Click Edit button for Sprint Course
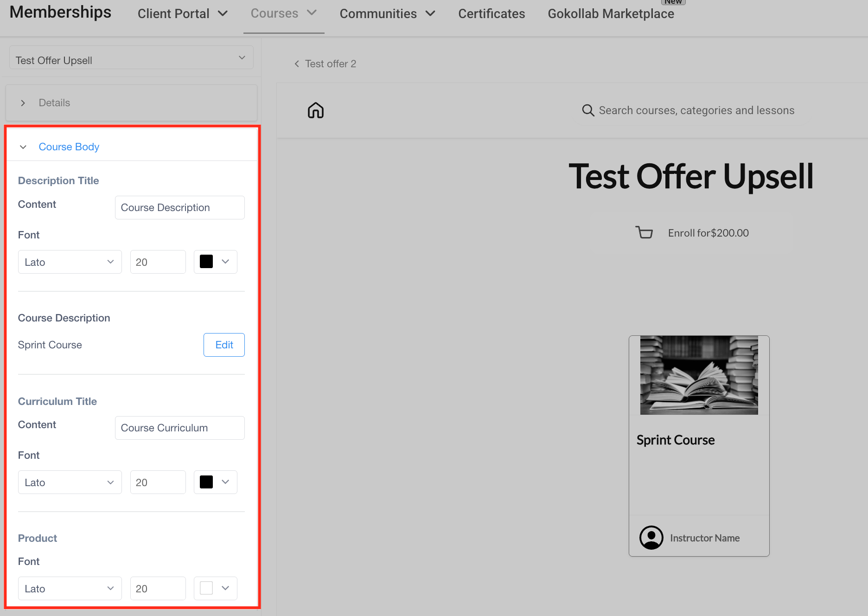 pos(224,345)
